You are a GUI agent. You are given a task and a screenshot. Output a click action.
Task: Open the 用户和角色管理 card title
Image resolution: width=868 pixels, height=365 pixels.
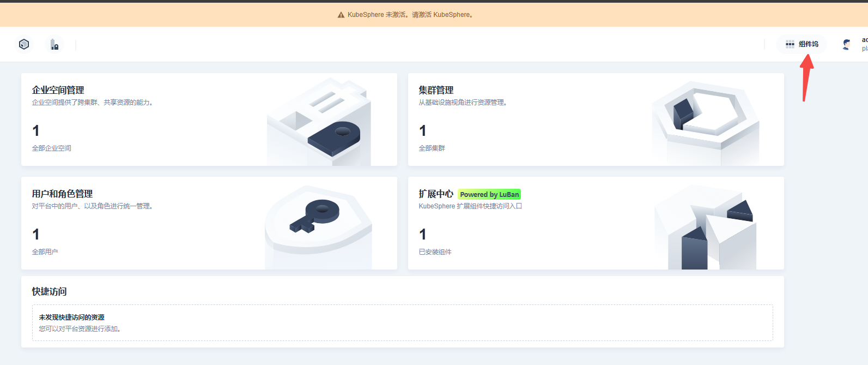(63, 194)
